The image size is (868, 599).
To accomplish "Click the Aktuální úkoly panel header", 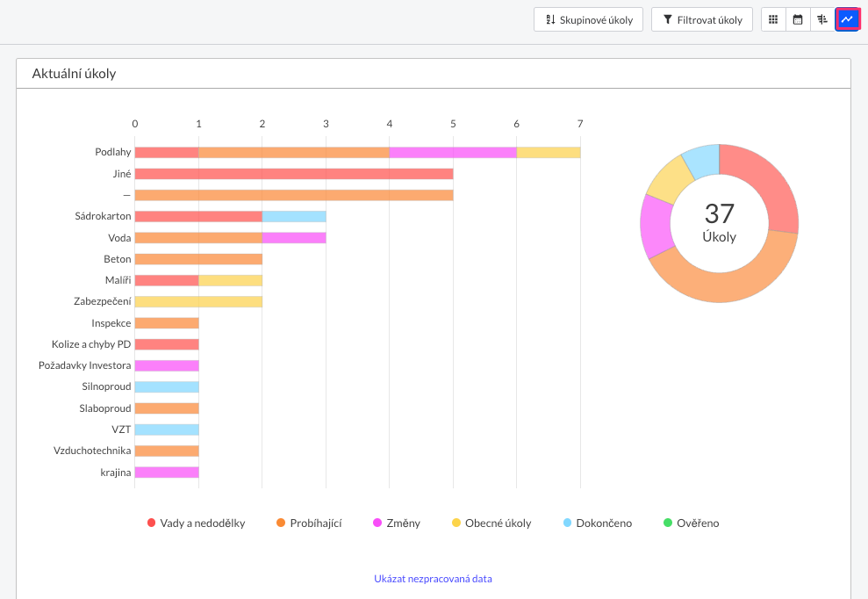I will [75, 74].
